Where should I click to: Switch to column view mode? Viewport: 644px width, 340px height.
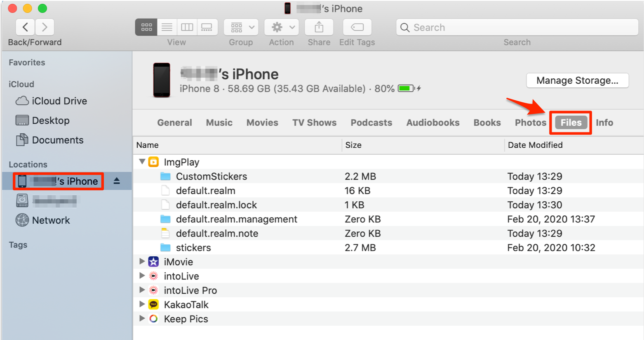(x=187, y=27)
